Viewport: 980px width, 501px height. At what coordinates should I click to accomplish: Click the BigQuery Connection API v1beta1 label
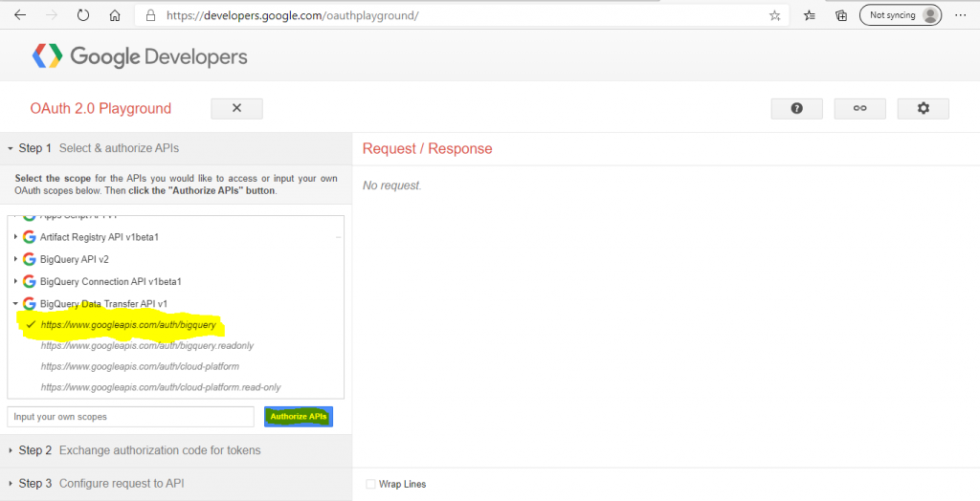coord(111,282)
